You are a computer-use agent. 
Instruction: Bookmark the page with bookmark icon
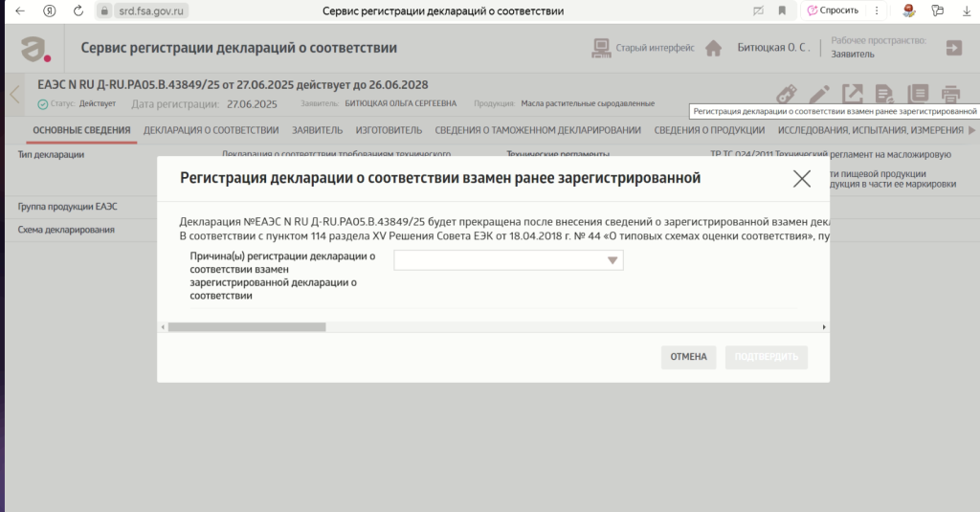click(782, 11)
